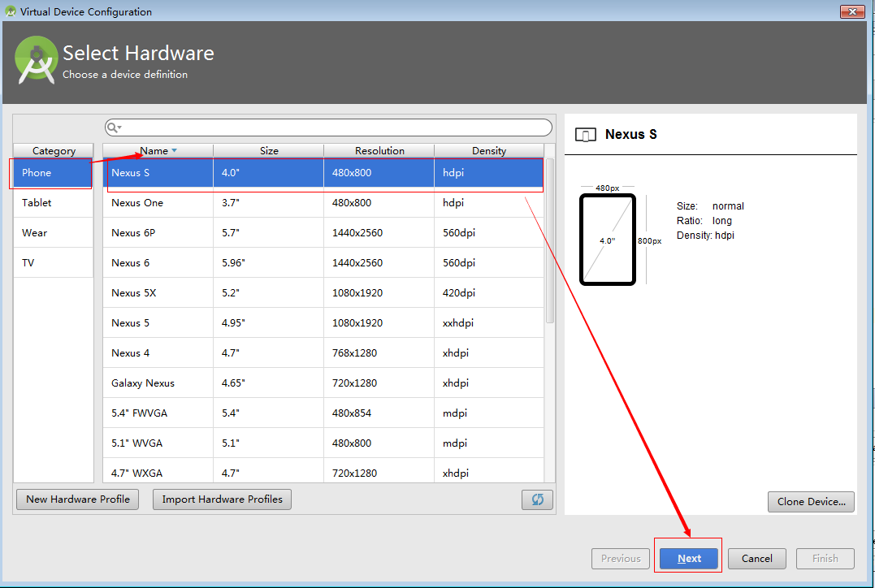Screen dimensions: 875x588
Task: Click the Cancel button
Action: coord(756,559)
